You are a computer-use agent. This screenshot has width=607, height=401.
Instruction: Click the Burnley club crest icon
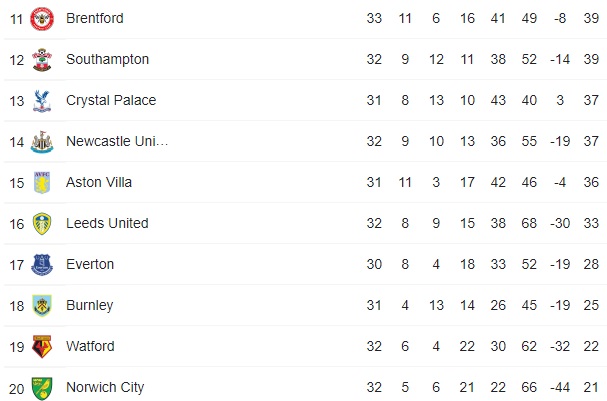point(41,306)
